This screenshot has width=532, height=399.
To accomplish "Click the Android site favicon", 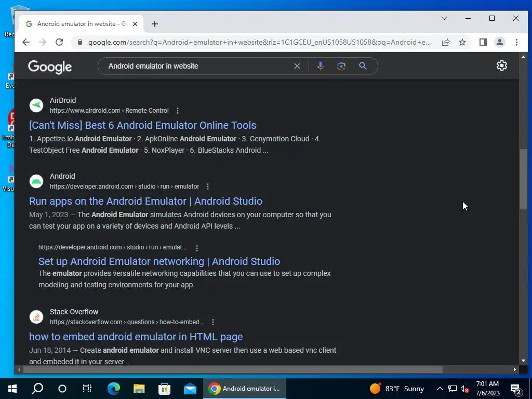I will [x=36, y=181].
